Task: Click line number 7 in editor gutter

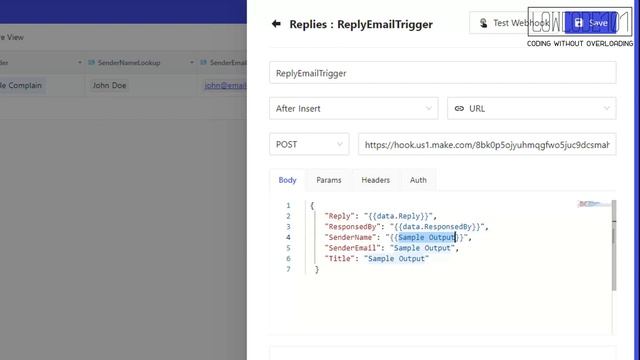Action: click(x=288, y=269)
